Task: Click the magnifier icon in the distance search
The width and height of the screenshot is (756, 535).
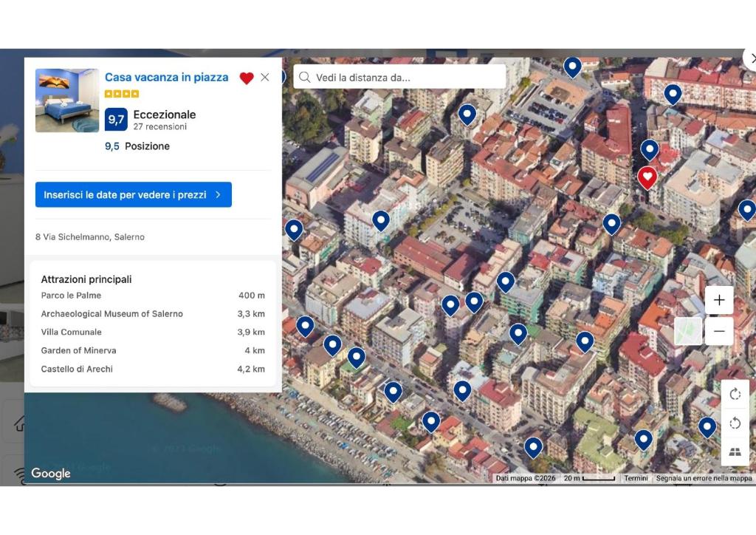Action: pos(305,77)
